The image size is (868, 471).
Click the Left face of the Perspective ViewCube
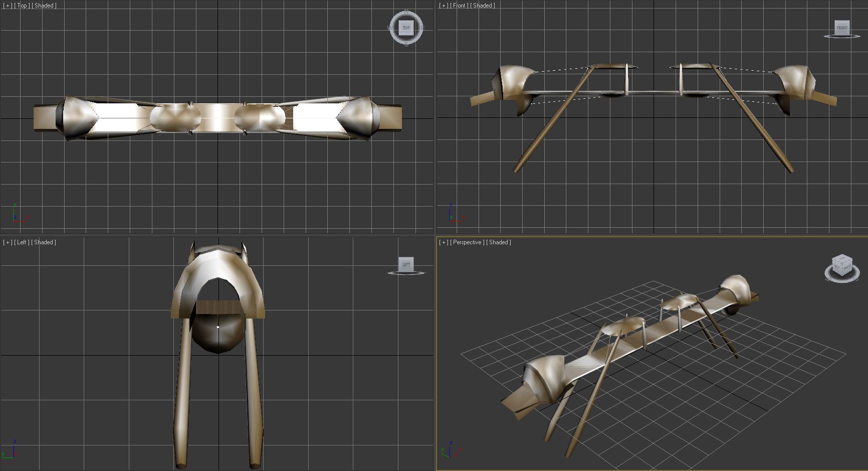pyautogui.click(x=837, y=267)
